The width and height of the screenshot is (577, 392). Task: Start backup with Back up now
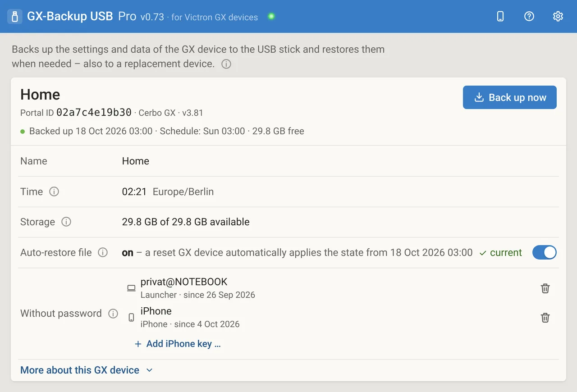coord(510,97)
